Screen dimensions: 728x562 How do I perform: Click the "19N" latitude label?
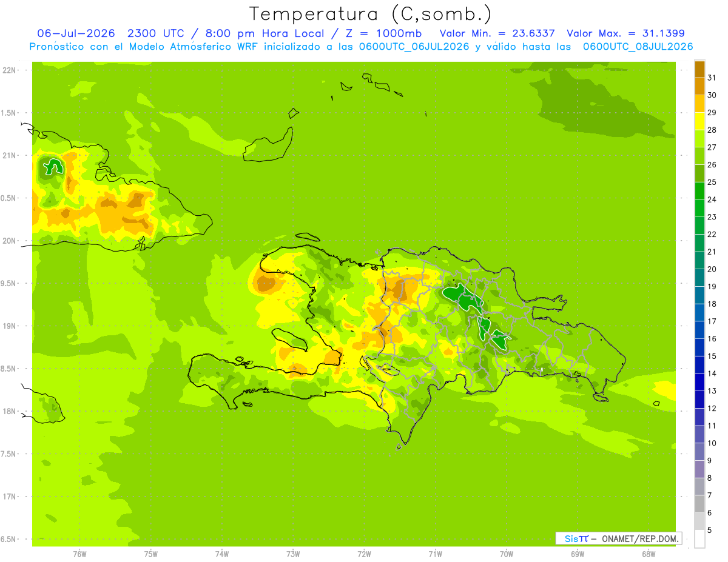[x=8, y=326]
